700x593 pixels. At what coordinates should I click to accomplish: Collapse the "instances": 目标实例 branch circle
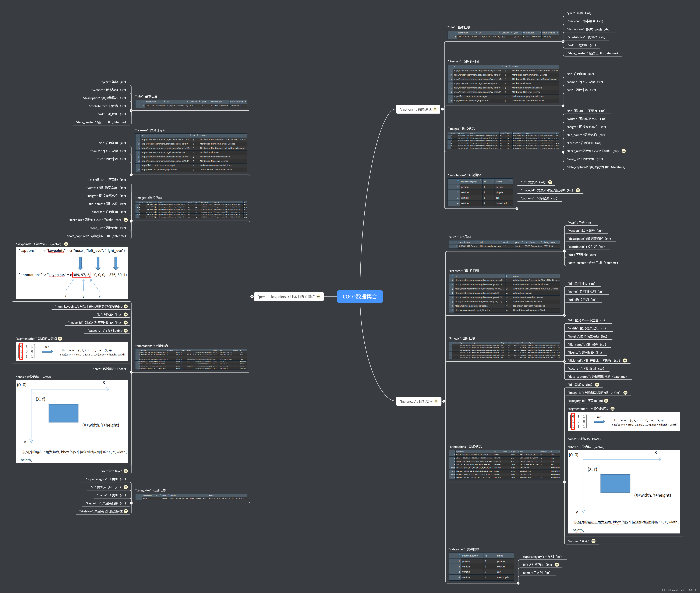[x=444, y=401]
